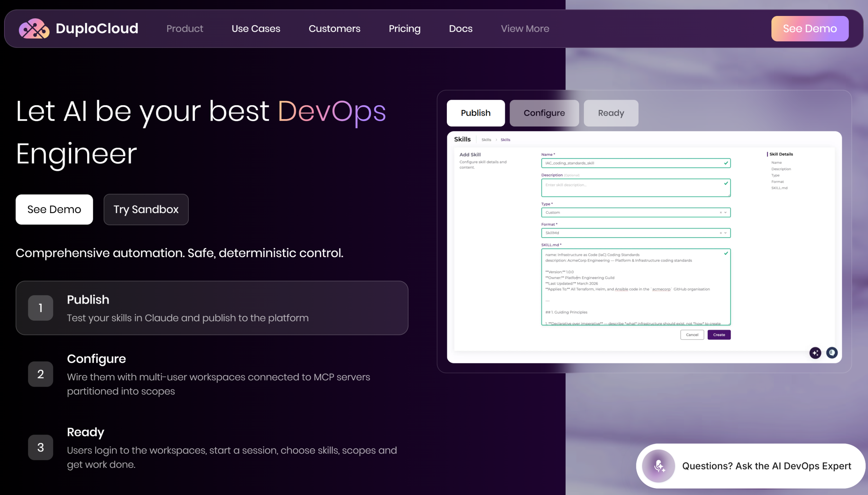Screen dimensions: 868x495
Task: Click inside the SKILL.md content text area
Action: tap(636, 287)
